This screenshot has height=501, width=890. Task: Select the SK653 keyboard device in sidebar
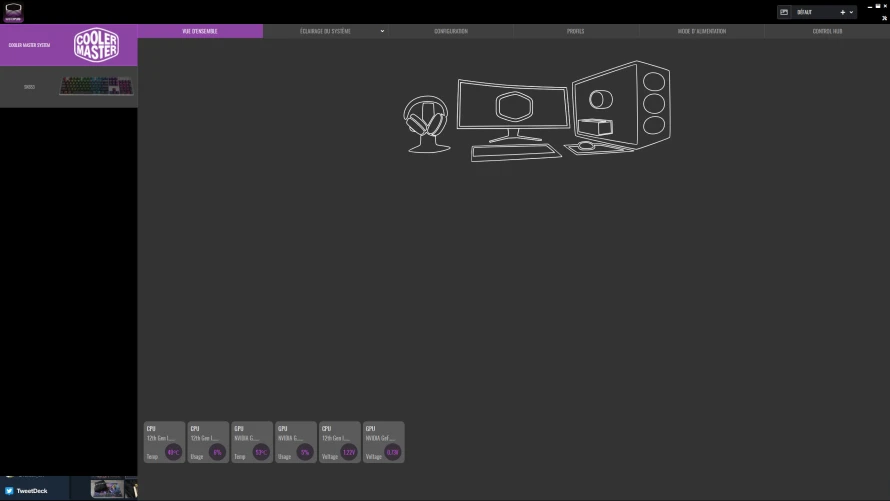69,87
